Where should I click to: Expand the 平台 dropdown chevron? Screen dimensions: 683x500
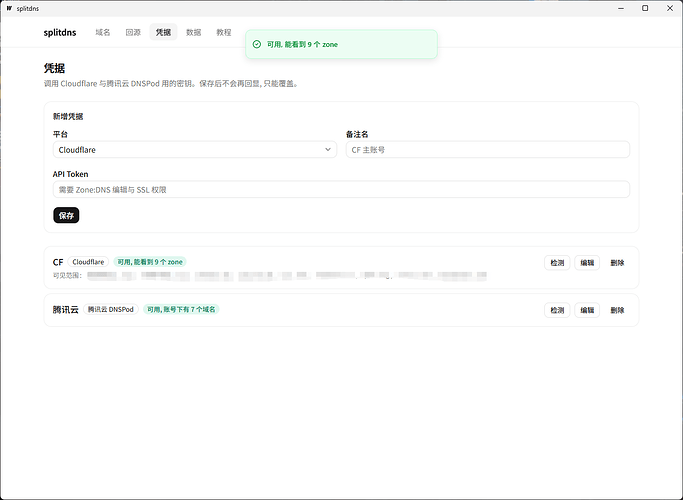coord(328,149)
